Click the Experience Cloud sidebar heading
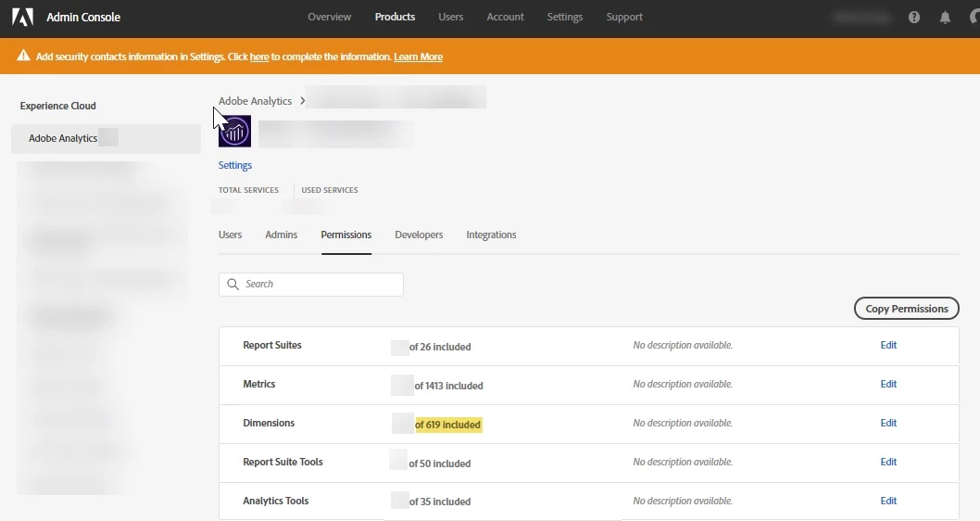The width and height of the screenshot is (980, 521). pyautogui.click(x=58, y=106)
